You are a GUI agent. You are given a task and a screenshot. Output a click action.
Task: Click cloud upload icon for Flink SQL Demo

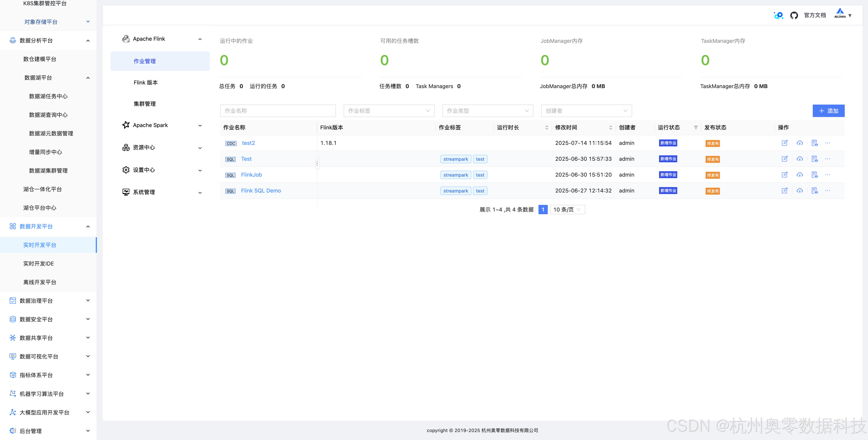coord(800,191)
